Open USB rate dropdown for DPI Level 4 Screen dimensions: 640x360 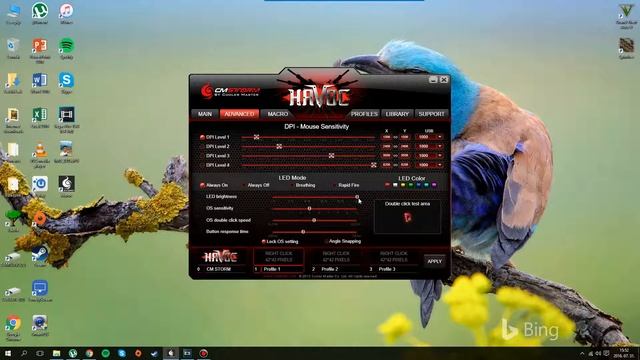tap(440, 165)
